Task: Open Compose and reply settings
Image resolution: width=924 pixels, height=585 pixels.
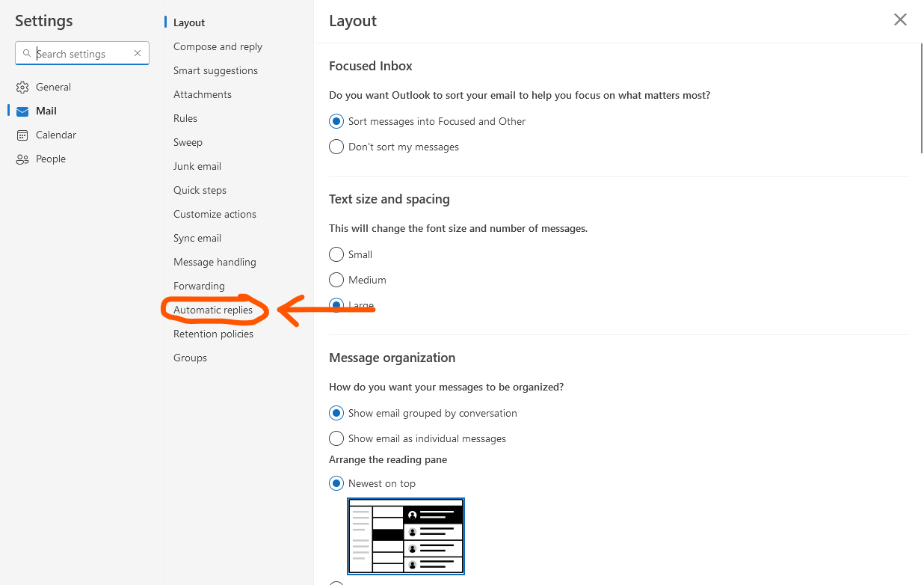Action: (x=218, y=47)
